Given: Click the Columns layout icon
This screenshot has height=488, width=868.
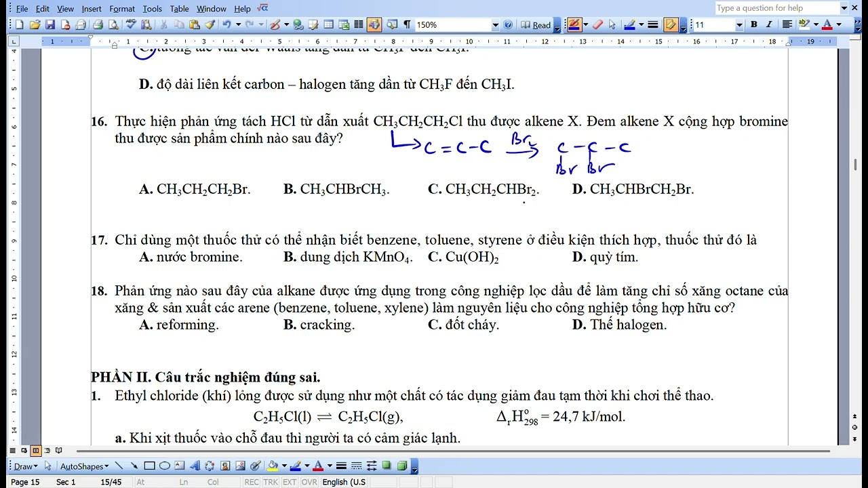Looking at the screenshot, I should [x=358, y=25].
